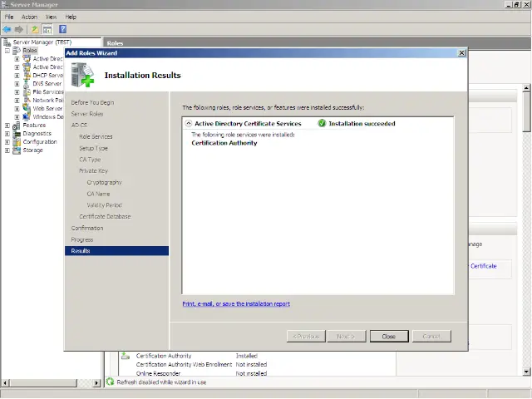
Task: Click the green Installation succeeded check icon
Action: coord(322,124)
